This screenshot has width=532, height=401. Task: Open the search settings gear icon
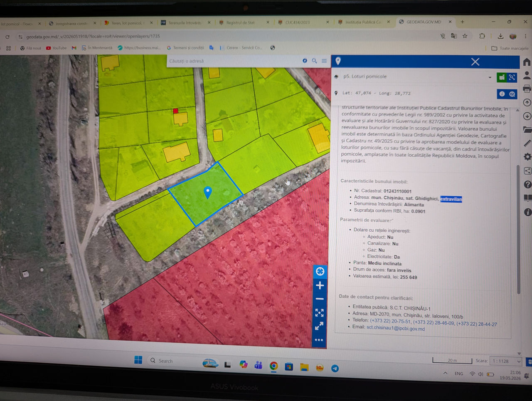pos(305,61)
